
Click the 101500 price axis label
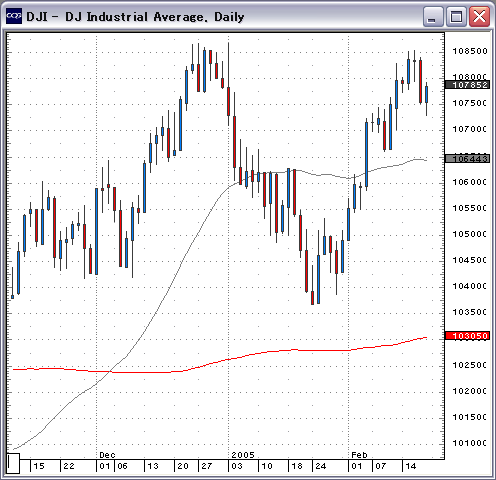point(469,417)
